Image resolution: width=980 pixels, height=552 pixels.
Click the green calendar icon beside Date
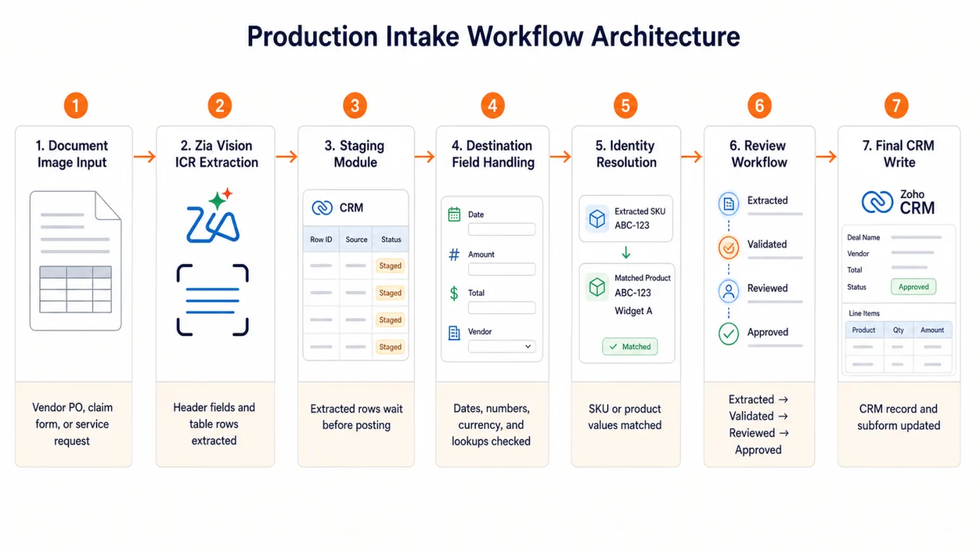point(454,214)
